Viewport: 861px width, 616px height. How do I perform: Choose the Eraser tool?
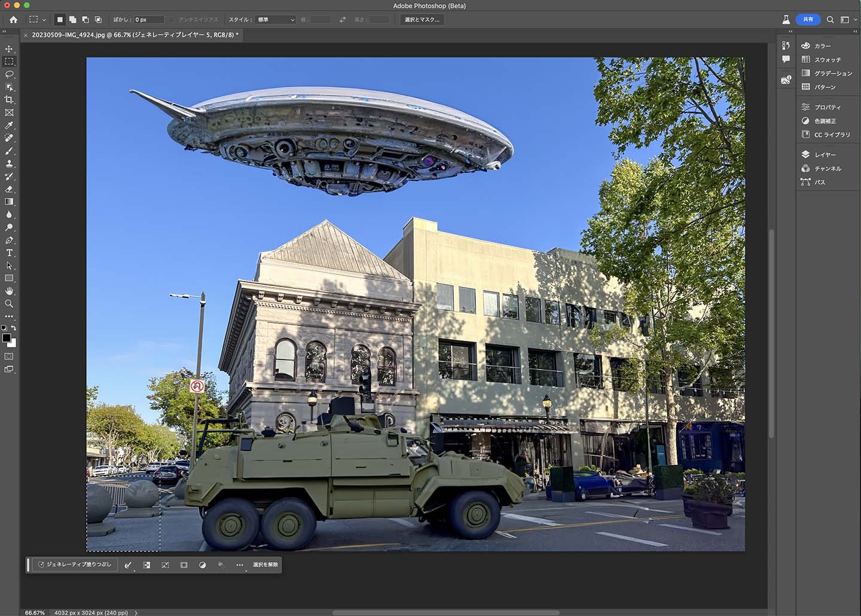9,189
